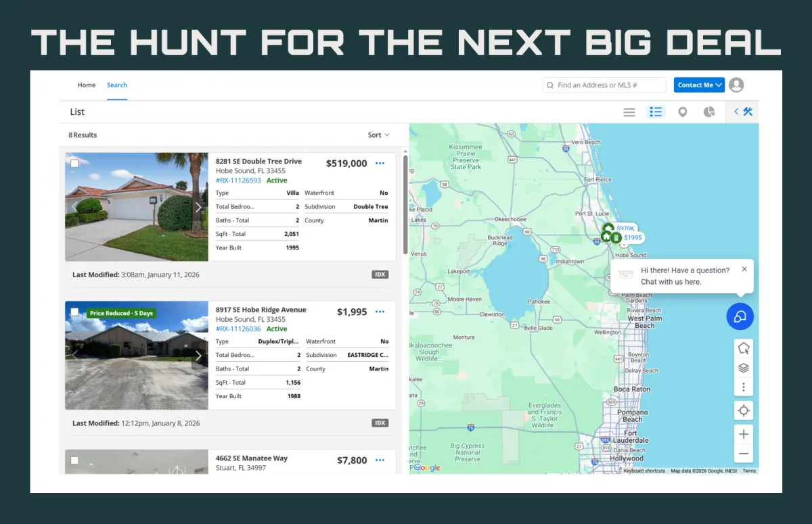The width and height of the screenshot is (812, 524).
Task: Click the 2,051 SqFt value
Action: point(292,234)
